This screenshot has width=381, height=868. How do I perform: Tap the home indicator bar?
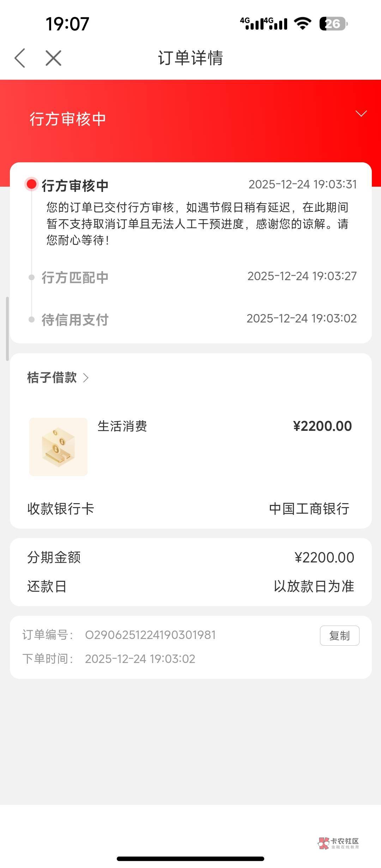[190, 858]
